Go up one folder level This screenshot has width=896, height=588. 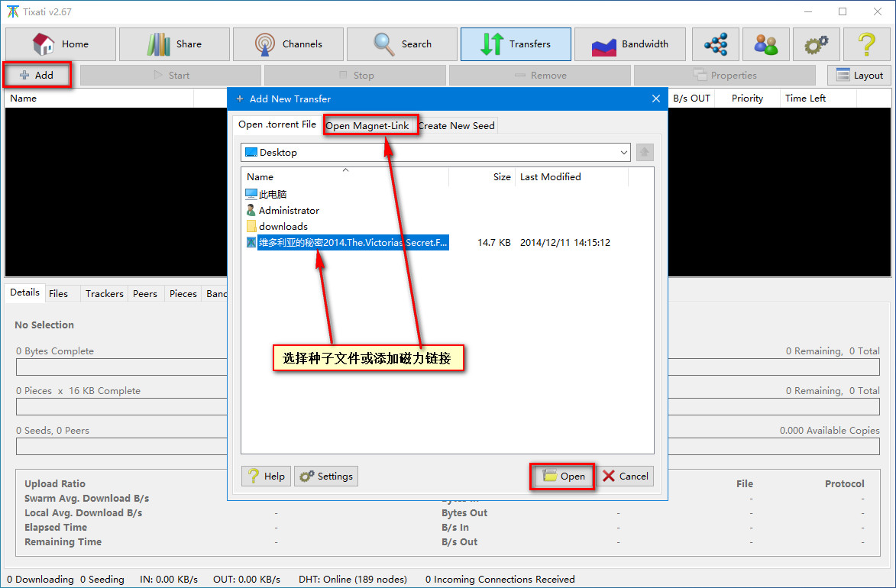pyautogui.click(x=645, y=153)
